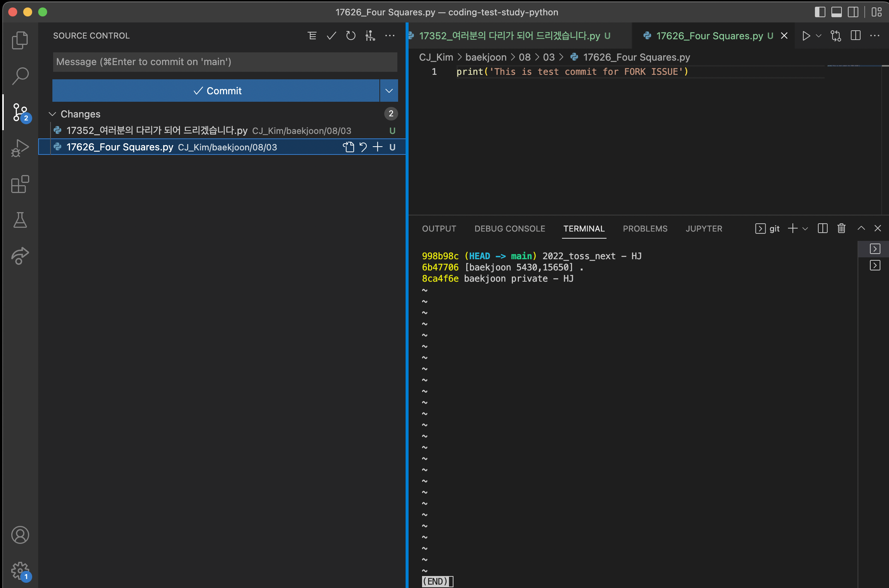Collapse the Changes section

[x=52, y=114]
